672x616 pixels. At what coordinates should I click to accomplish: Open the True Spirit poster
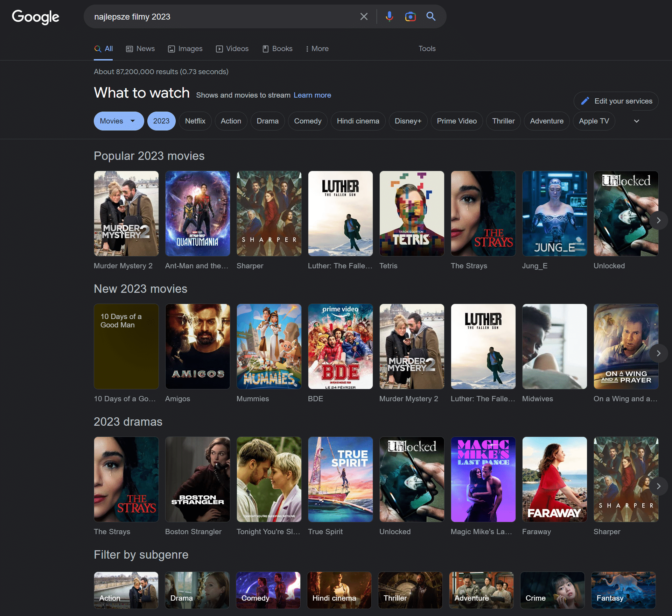pos(341,479)
